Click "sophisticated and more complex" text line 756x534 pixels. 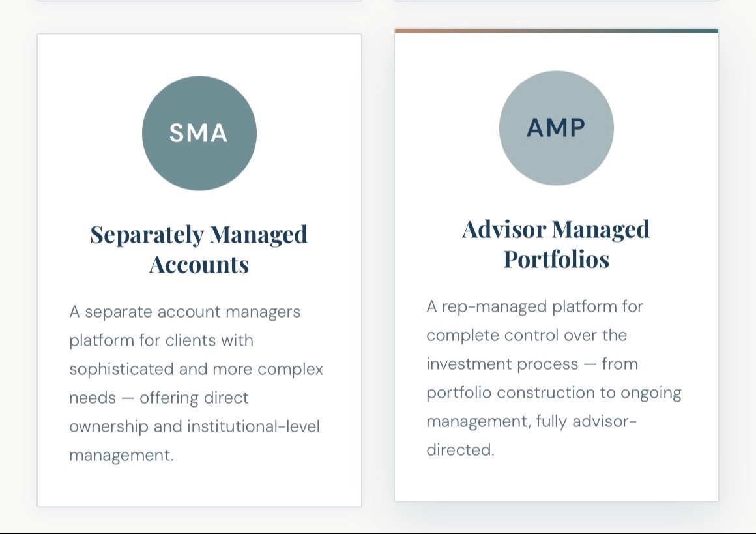(x=196, y=369)
